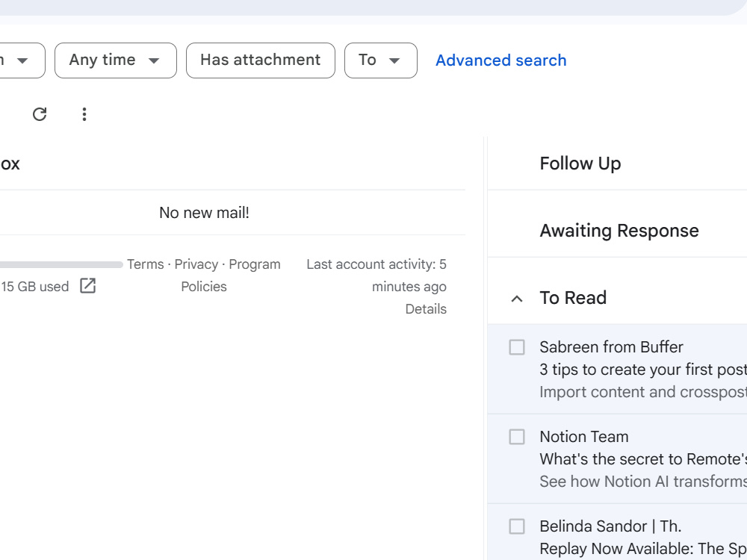This screenshot has width=747, height=560.
Task: Open the Awaiting Response section
Action: click(619, 231)
